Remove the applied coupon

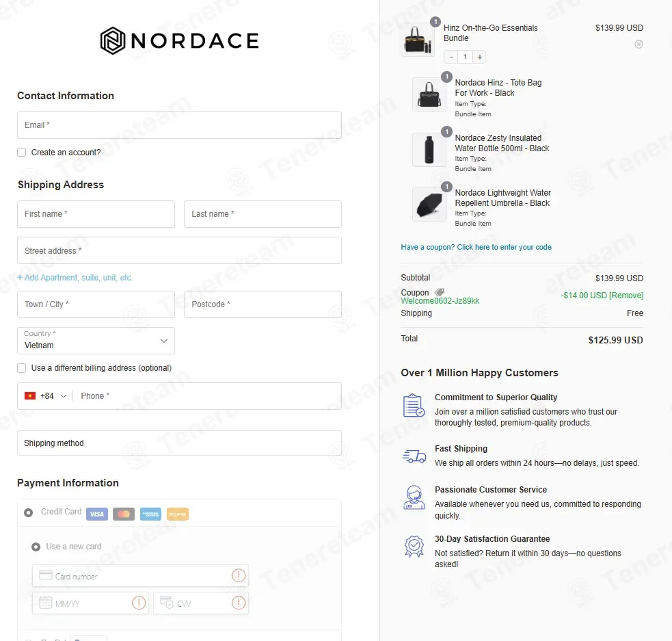[626, 295]
